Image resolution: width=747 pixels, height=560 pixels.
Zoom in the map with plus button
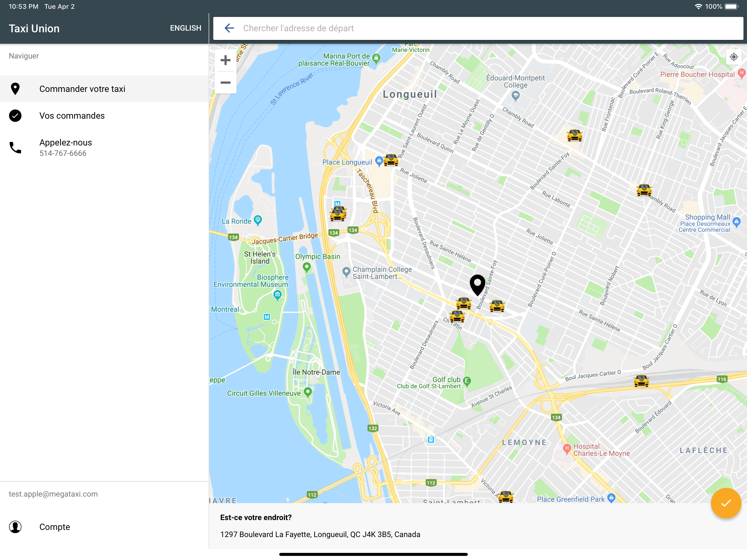(x=225, y=60)
